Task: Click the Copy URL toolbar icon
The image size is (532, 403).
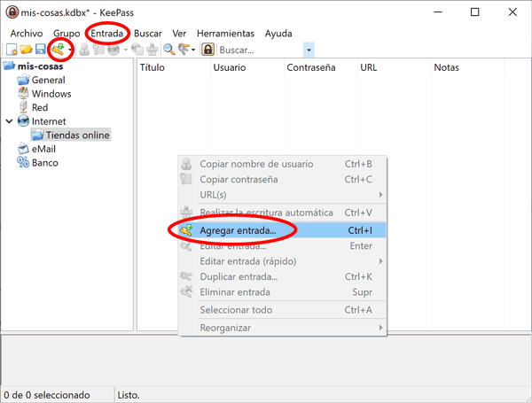Action: (137, 50)
